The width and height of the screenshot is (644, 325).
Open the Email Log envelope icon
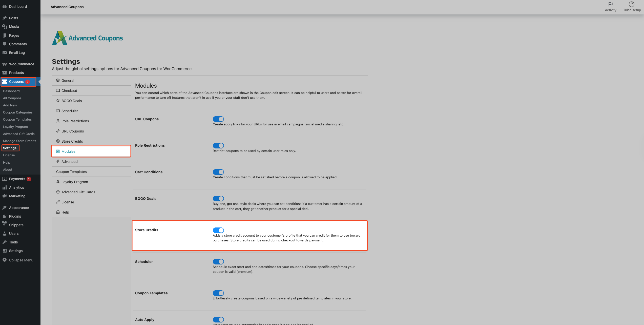pos(5,53)
